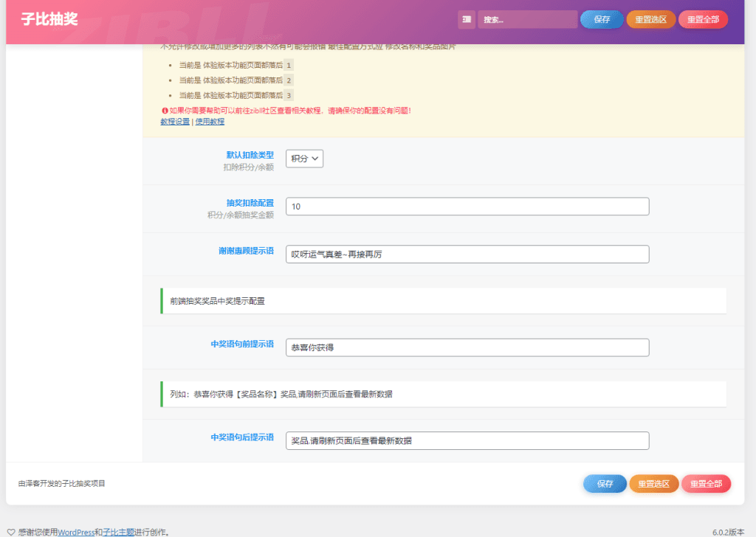Click bottom 重置全部 button
Viewport: 756px width, 537px height.
(x=706, y=484)
